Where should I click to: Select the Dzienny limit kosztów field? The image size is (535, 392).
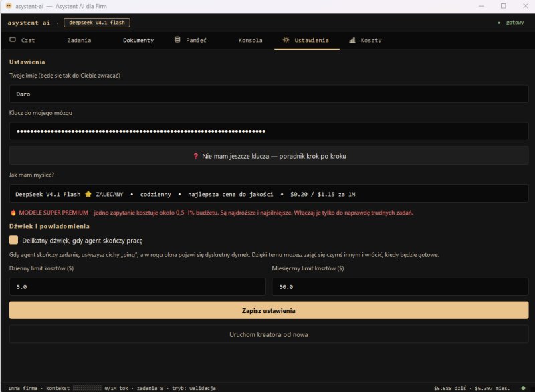click(x=138, y=286)
